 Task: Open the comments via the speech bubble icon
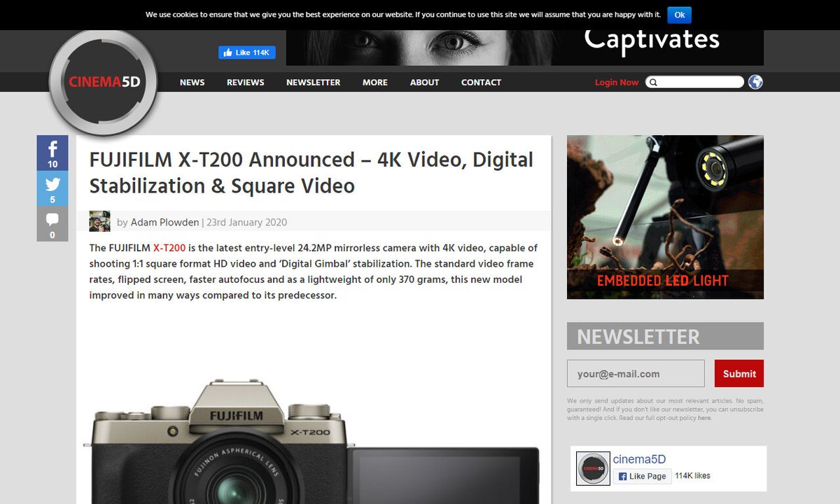(52, 218)
